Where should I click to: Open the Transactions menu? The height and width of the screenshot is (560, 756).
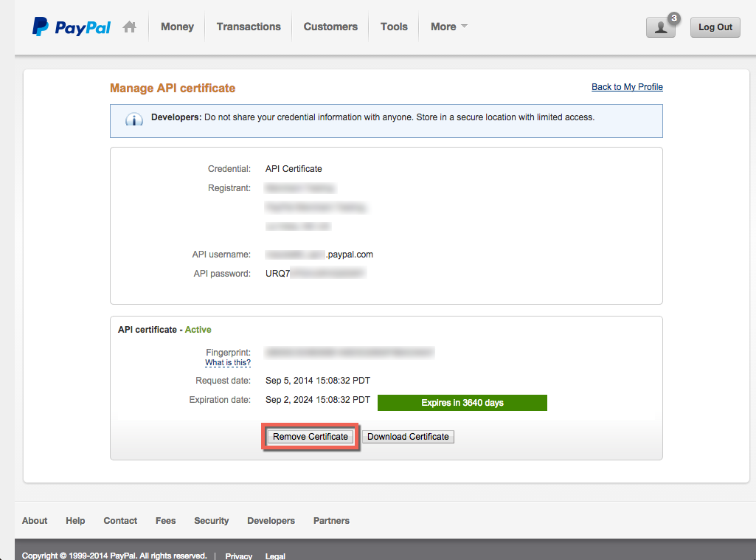(249, 27)
